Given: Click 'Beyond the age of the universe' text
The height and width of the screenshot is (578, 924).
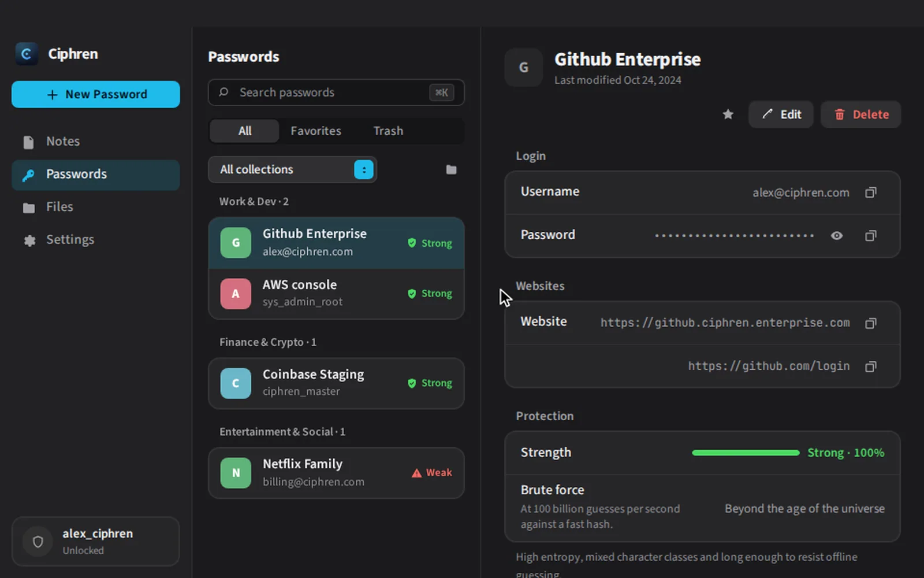Looking at the screenshot, I should pyautogui.click(x=804, y=509).
